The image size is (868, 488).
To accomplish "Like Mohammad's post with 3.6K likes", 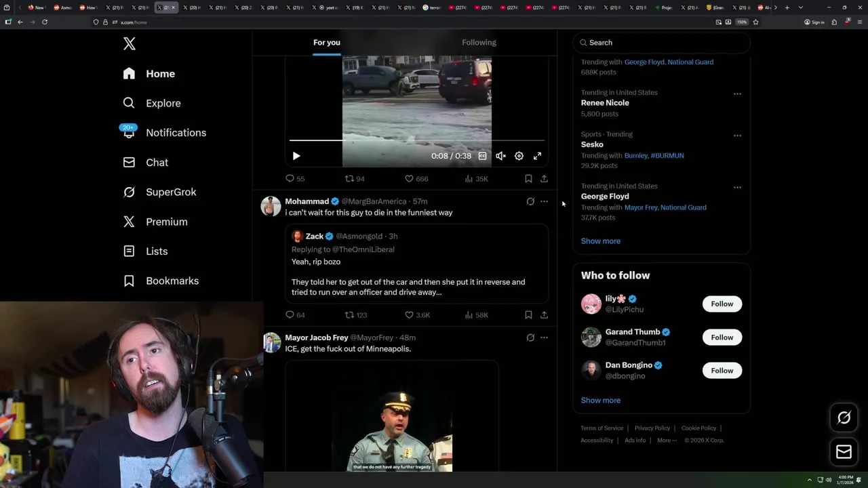I will click(417, 315).
